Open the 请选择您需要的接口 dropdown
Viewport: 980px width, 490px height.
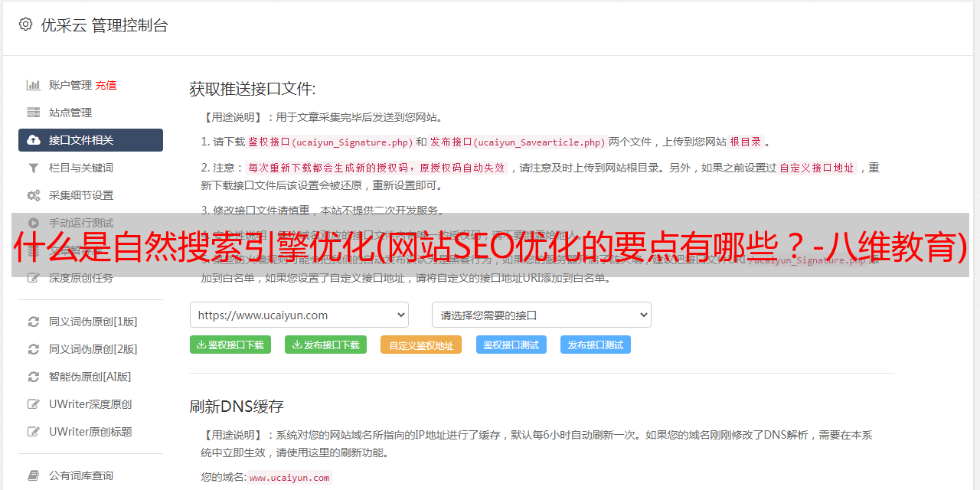pos(541,315)
